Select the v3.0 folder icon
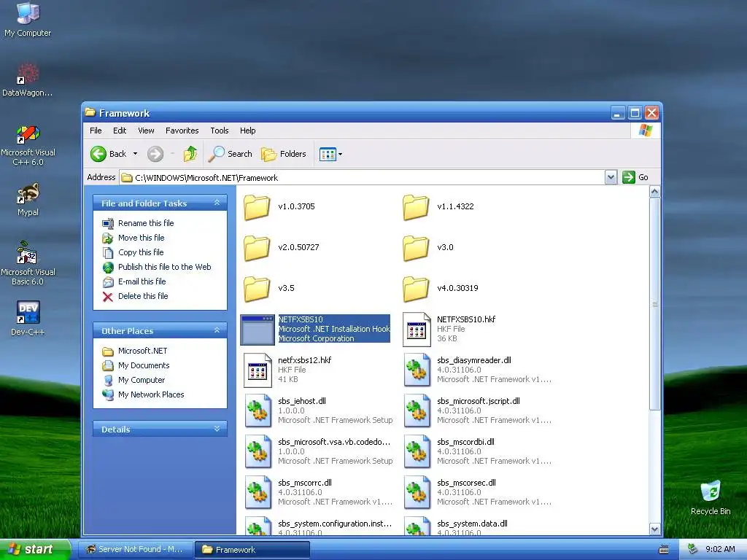The image size is (747, 560). (416, 248)
